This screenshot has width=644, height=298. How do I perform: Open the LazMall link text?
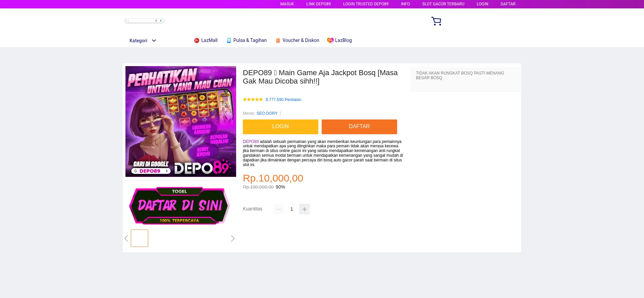[x=209, y=40]
